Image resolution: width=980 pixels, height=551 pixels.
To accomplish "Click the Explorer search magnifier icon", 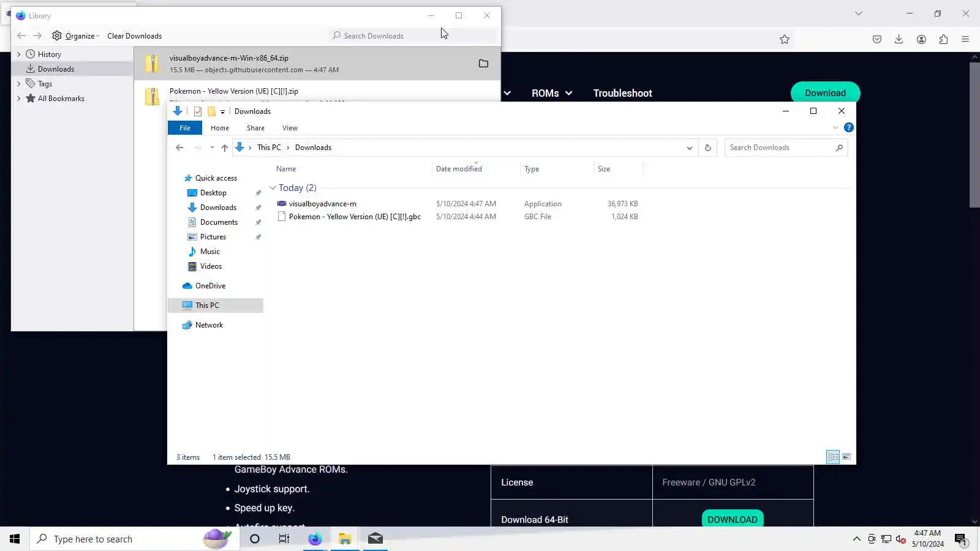I will click(x=839, y=148).
